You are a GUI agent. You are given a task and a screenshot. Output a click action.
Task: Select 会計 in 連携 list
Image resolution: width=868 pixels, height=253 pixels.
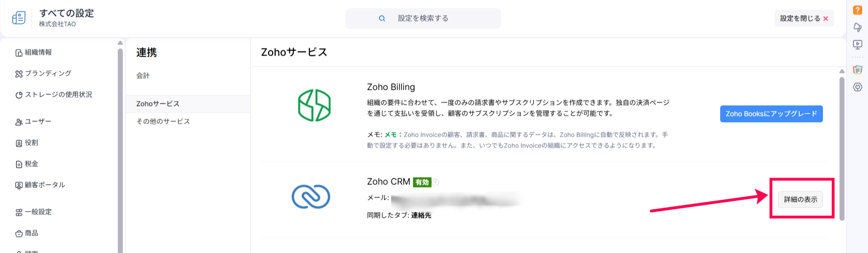pyautogui.click(x=143, y=76)
